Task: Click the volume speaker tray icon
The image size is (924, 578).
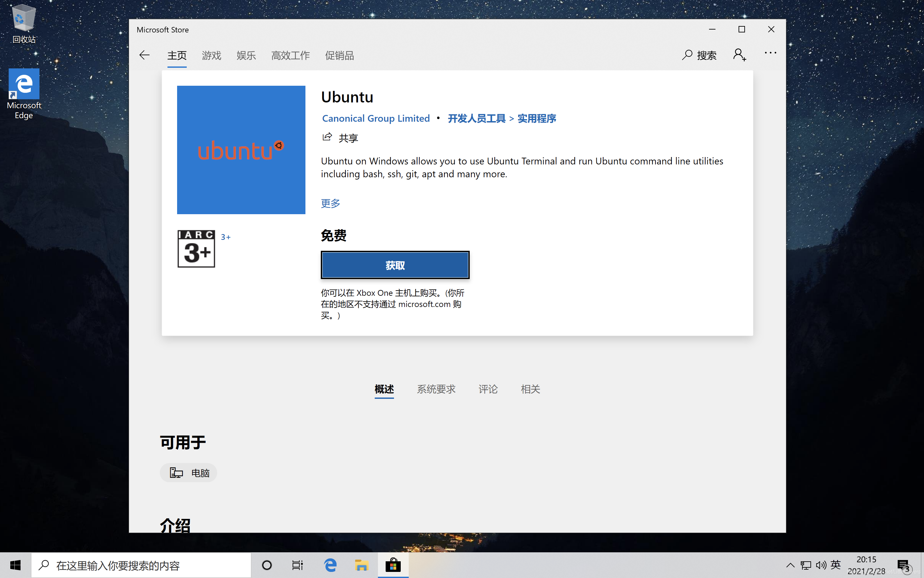Action: (x=821, y=565)
